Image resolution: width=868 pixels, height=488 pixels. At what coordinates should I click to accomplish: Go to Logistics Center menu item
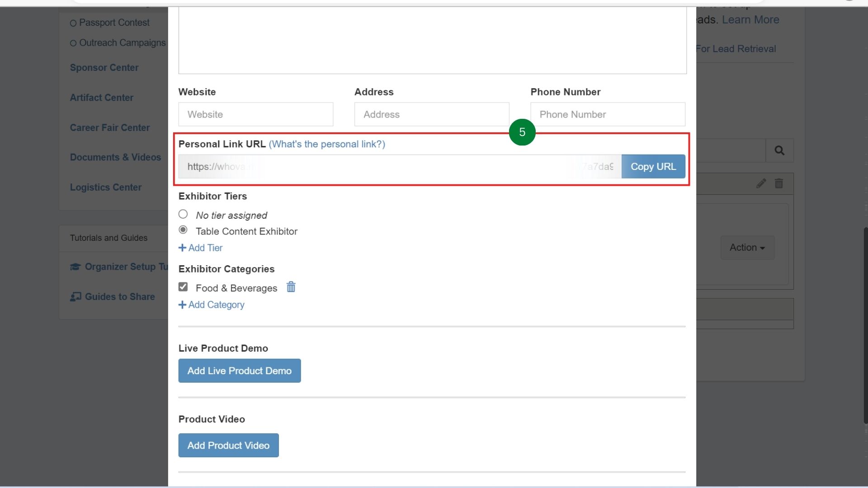(105, 188)
